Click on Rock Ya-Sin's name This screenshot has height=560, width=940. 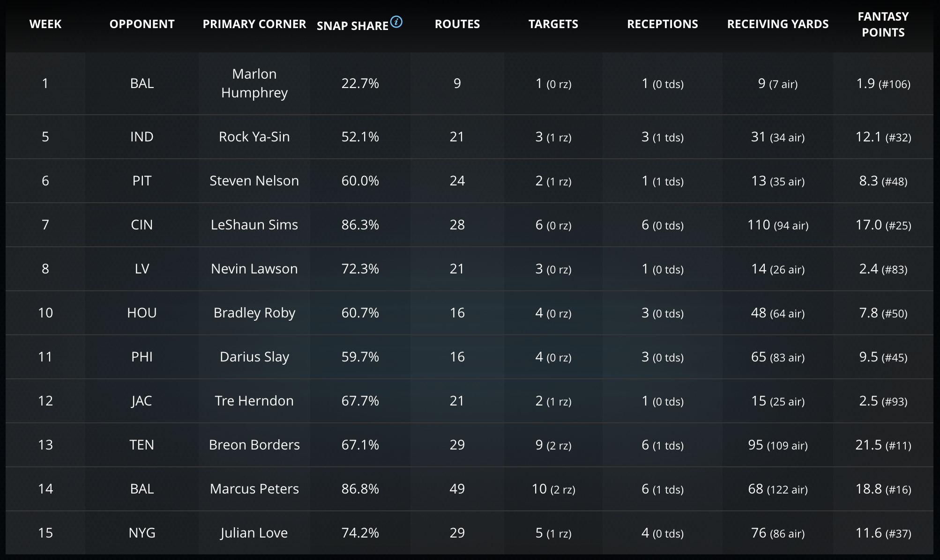pyautogui.click(x=254, y=137)
